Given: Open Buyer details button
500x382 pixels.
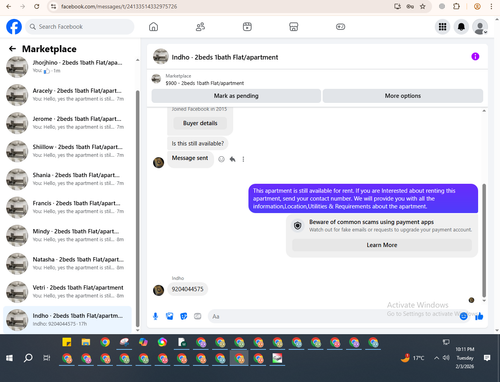Looking at the screenshot, I should (x=200, y=123).
